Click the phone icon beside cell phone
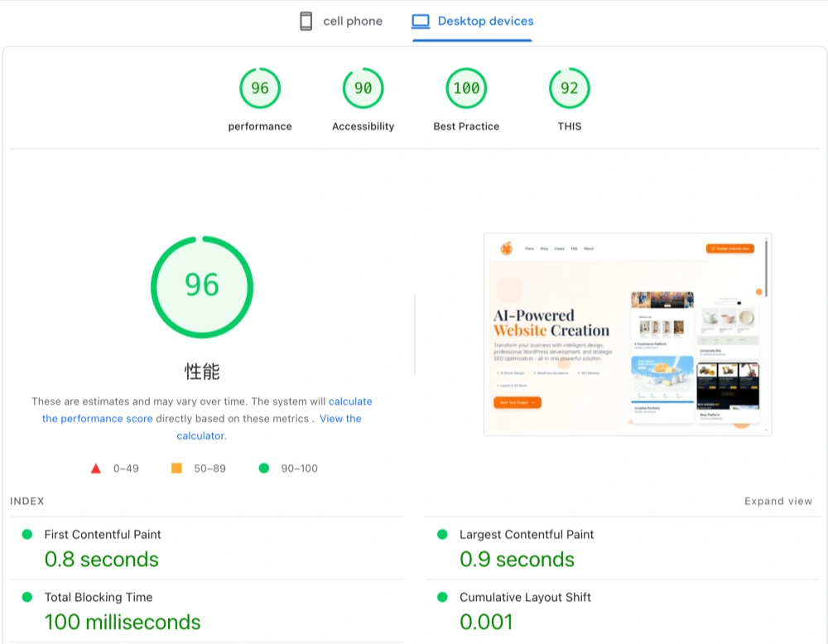The height and width of the screenshot is (644, 828). click(x=307, y=20)
